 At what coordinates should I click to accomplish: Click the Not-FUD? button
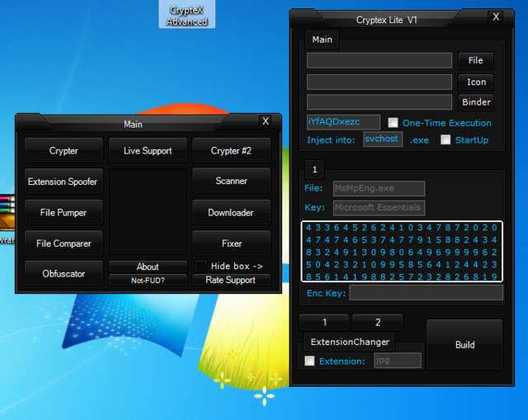148,281
